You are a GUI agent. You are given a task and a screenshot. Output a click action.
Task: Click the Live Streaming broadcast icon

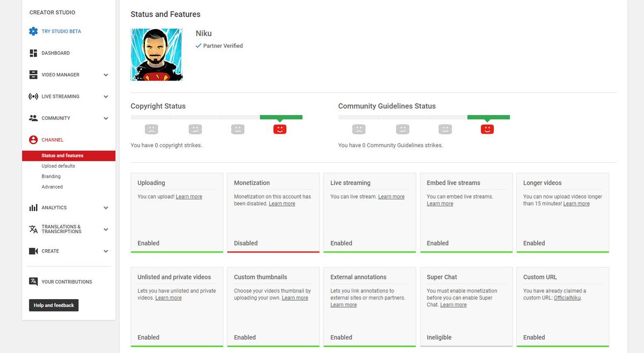(x=33, y=97)
